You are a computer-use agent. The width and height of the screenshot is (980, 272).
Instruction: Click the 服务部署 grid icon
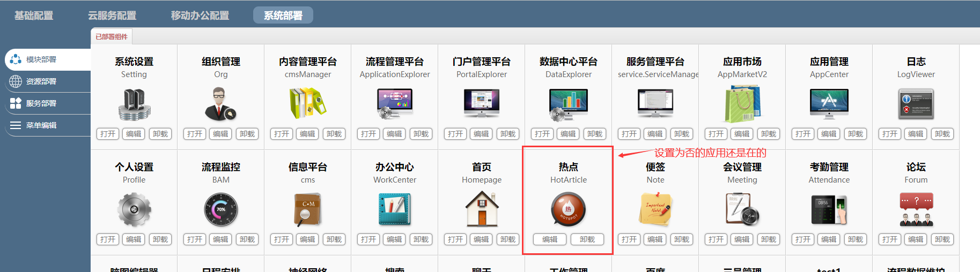(x=16, y=103)
